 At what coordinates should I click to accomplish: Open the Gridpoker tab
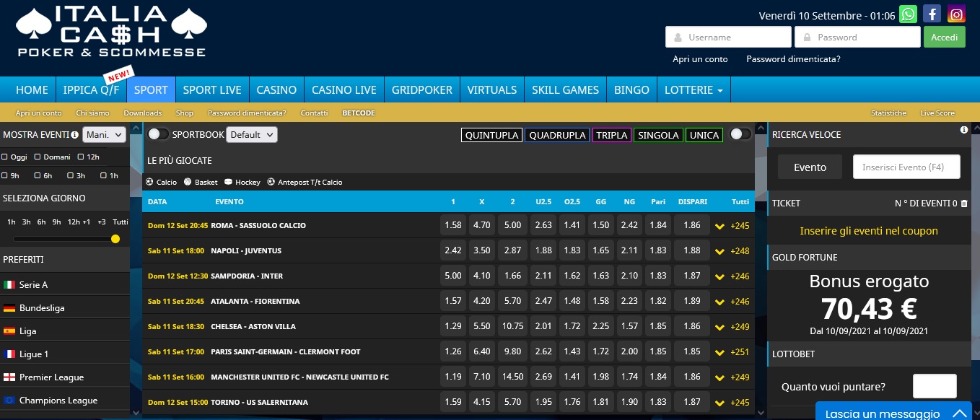click(422, 90)
